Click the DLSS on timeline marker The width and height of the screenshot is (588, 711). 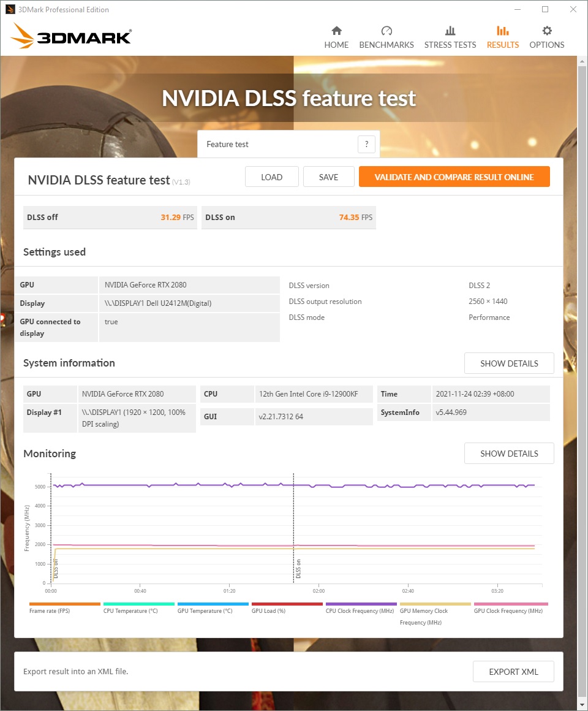coord(298,569)
